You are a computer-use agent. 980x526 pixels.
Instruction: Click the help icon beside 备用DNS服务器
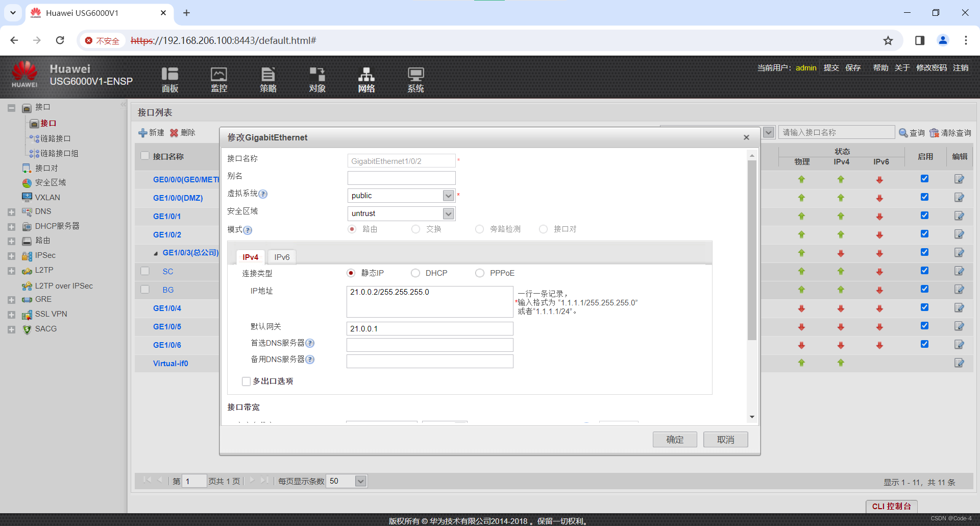coord(310,360)
